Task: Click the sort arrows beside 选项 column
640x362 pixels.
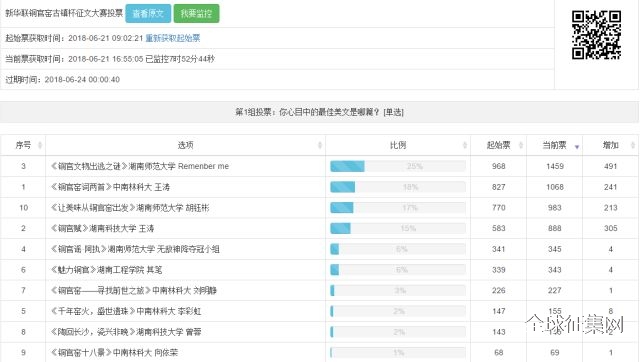Action: (x=320, y=145)
